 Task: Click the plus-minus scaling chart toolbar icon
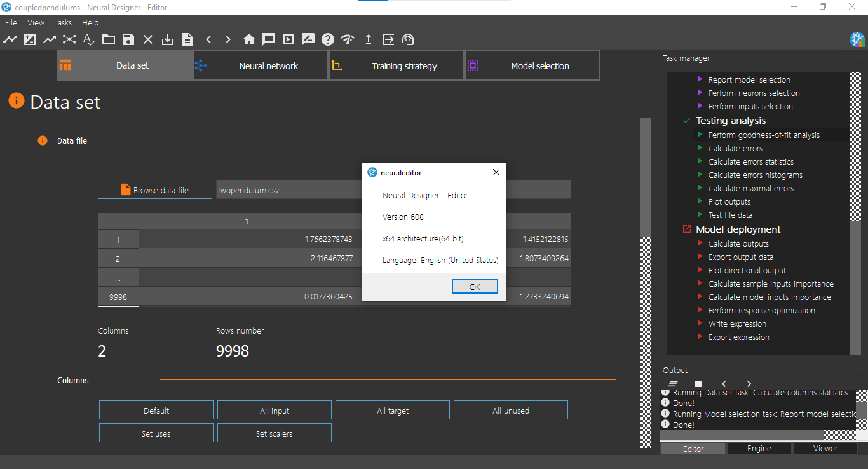30,39
